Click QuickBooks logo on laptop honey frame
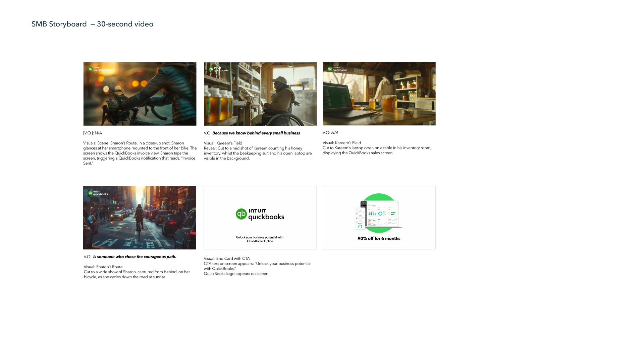Screen dimensions: 644x362 337,69
